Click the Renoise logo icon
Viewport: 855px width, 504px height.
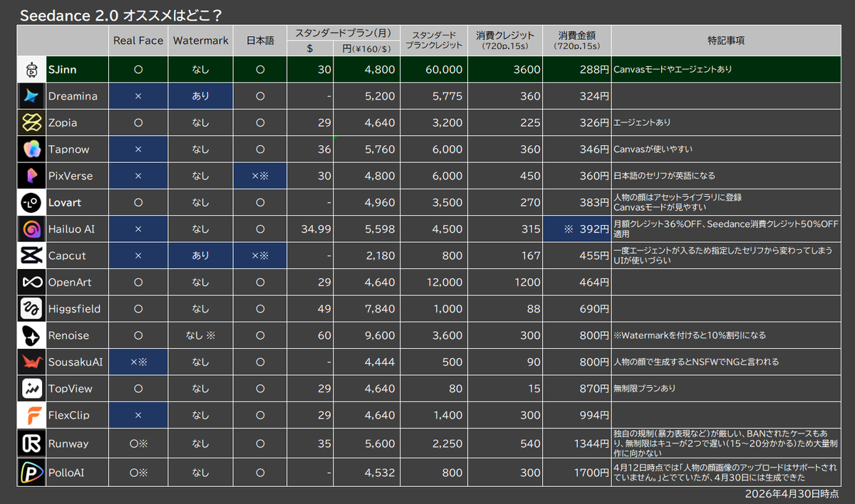click(31, 335)
